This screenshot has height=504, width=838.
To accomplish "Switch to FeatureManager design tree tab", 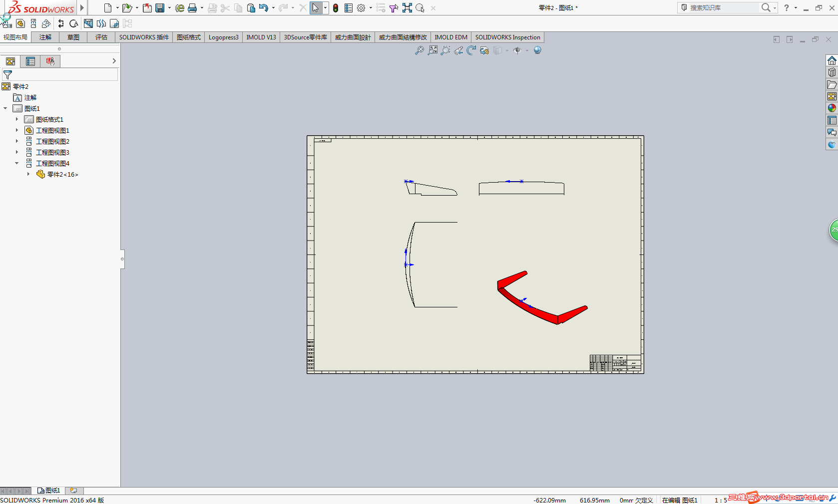I will (x=10, y=61).
